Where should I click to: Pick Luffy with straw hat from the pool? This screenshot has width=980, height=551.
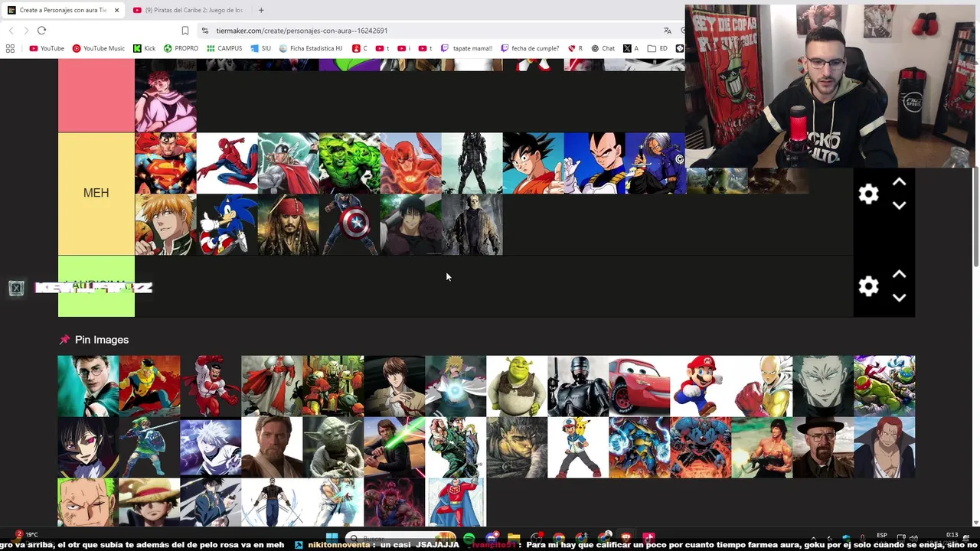149,502
